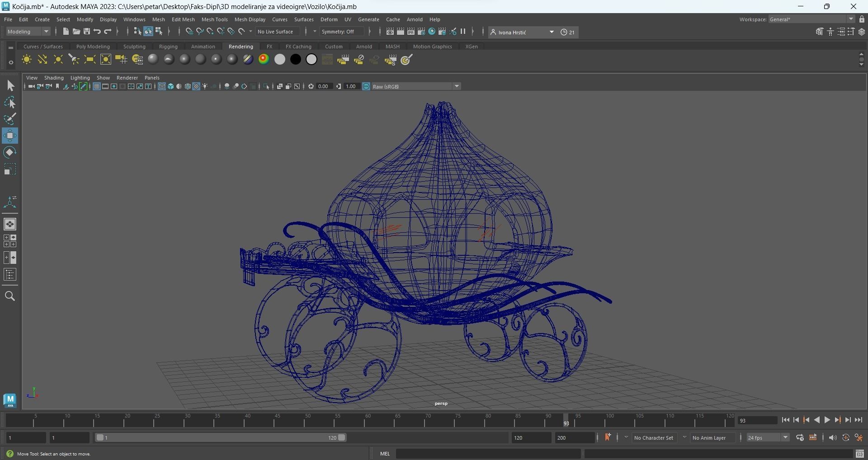The width and height of the screenshot is (868, 460).
Task: Pick the Paint Selection tool
Action: point(10,119)
